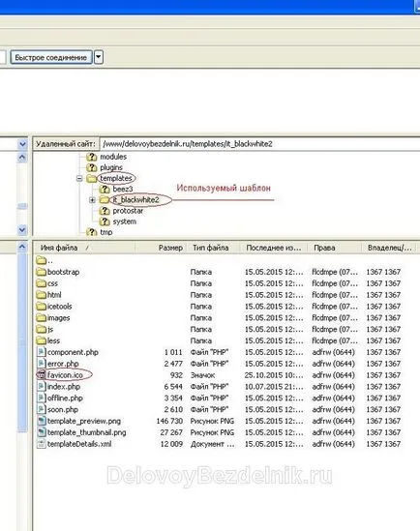420x531 pixels.
Task: Open the icetools folder icon
Action: 41,307
